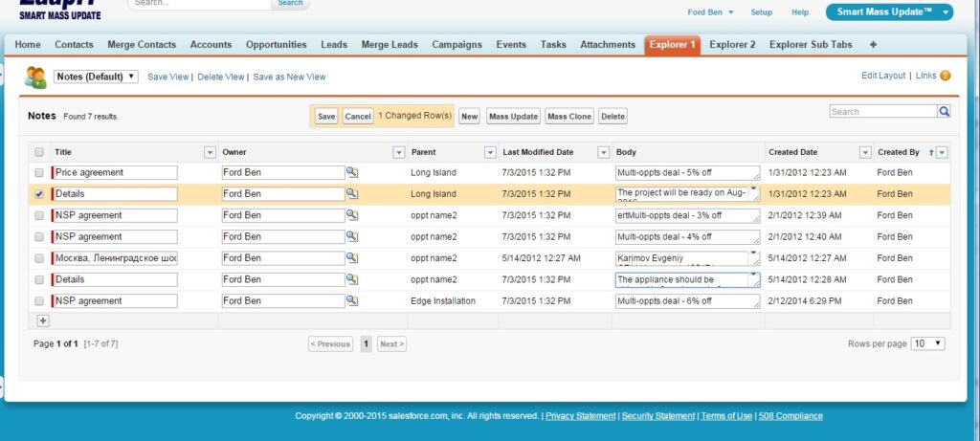This screenshot has height=441, width=980.
Task: Click the plus tab to add tabs
Action: [873, 44]
